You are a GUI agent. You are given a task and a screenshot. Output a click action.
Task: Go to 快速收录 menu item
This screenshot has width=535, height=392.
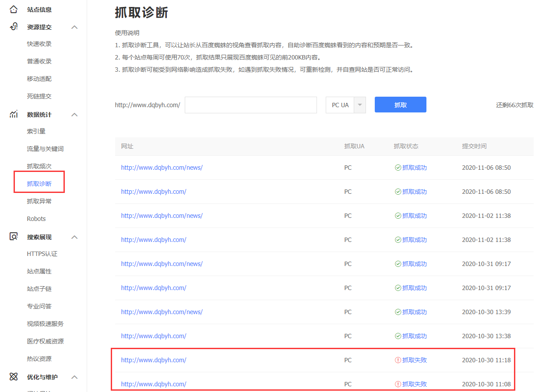pos(39,44)
